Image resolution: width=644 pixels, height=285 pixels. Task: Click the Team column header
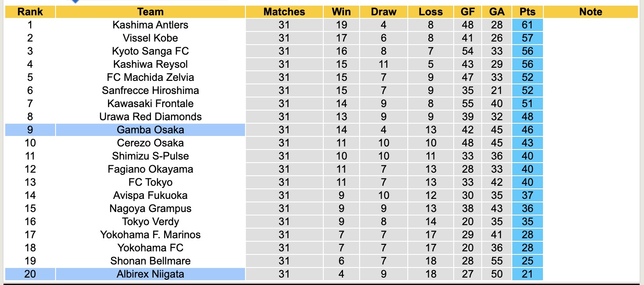pos(150,12)
